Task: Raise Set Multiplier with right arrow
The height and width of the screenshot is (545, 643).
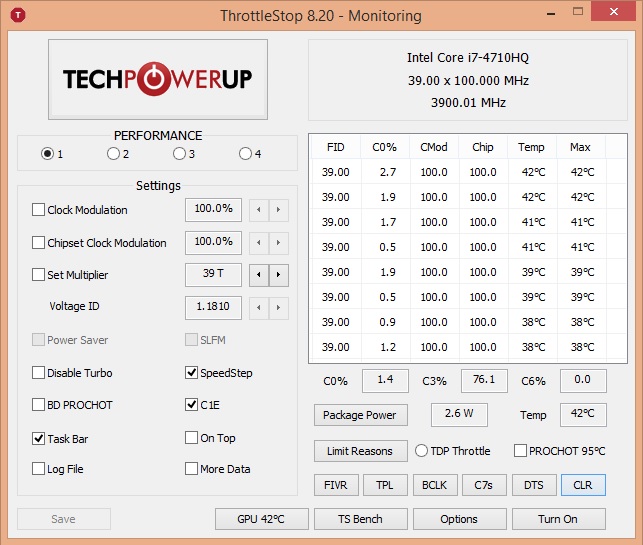Action: pyautogui.click(x=279, y=275)
